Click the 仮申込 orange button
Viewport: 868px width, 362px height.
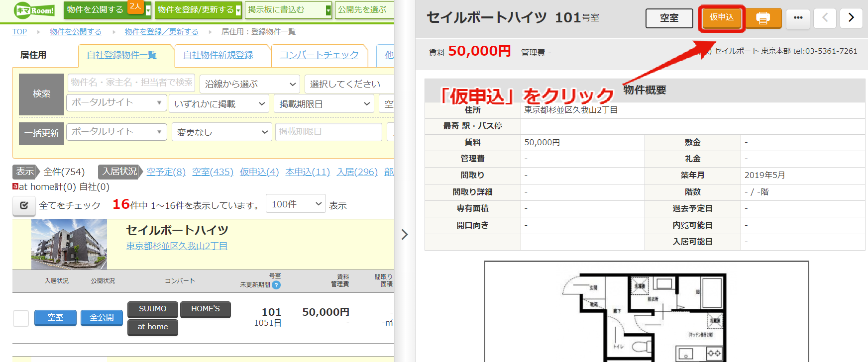click(x=722, y=18)
